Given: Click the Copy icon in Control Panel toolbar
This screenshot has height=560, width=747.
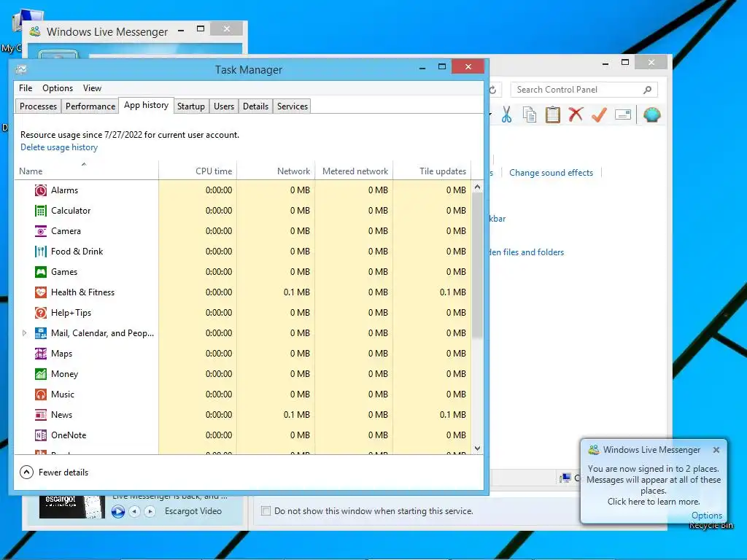Looking at the screenshot, I should tap(530, 114).
